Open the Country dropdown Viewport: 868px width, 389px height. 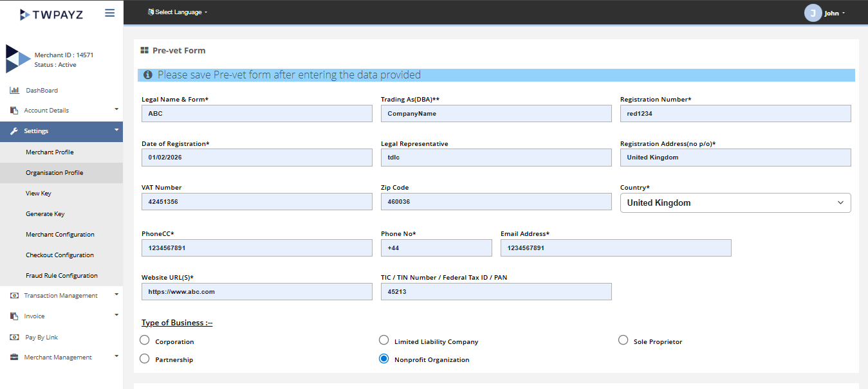point(735,203)
